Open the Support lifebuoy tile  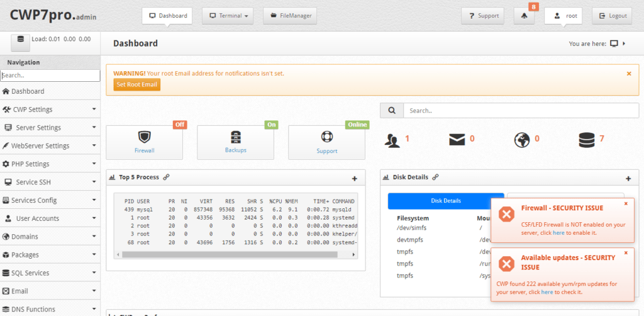327,143
